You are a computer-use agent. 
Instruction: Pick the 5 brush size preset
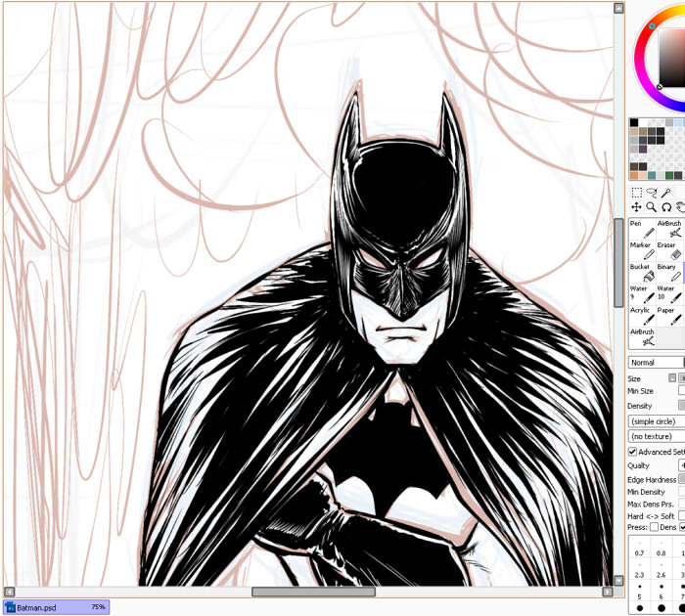click(x=639, y=592)
